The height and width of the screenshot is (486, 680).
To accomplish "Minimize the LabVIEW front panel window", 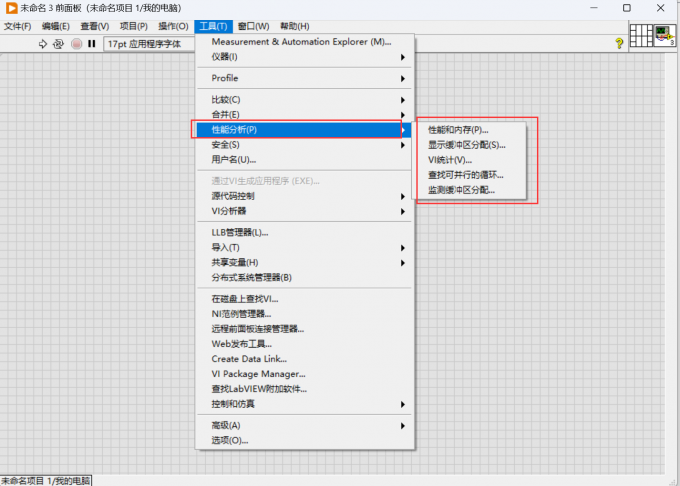I will [594, 8].
